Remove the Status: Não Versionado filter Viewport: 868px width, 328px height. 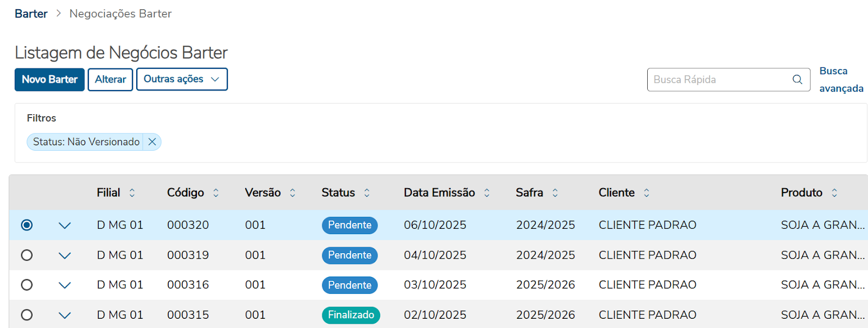pos(152,142)
